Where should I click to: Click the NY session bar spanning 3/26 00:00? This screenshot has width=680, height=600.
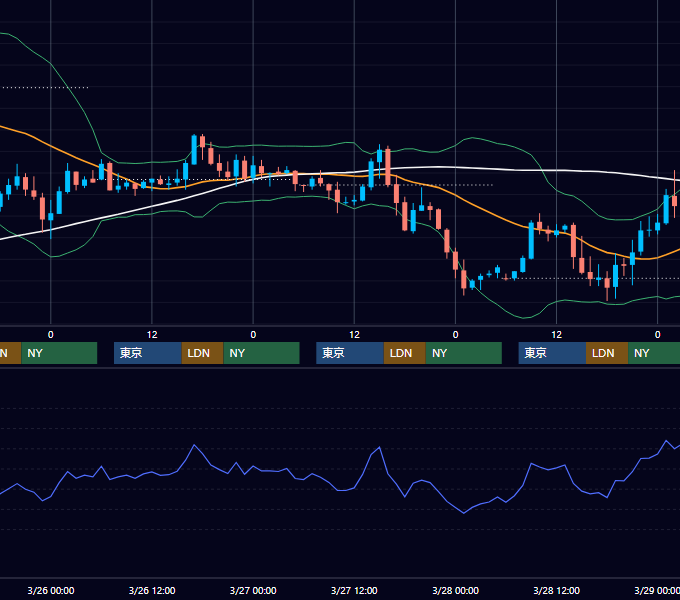(x=59, y=353)
